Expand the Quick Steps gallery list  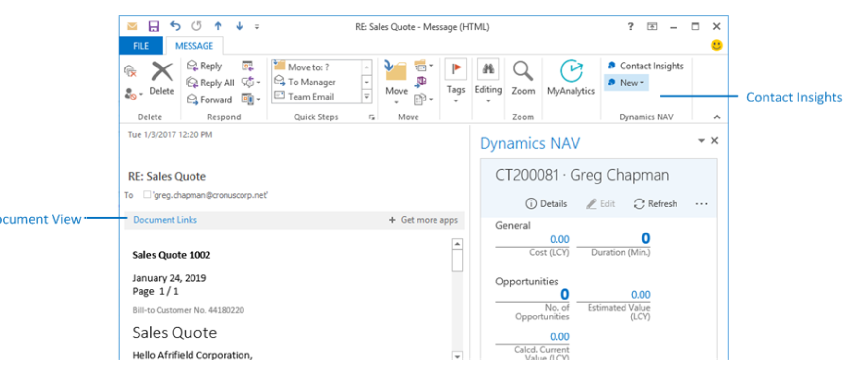pyautogui.click(x=367, y=97)
